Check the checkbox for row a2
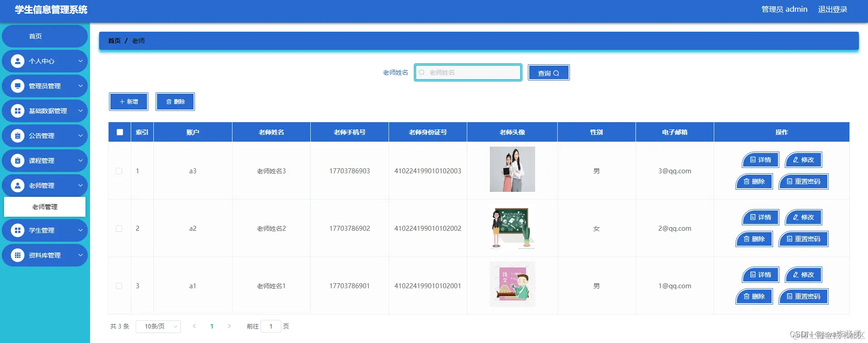This screenshot has height=343, width=868. [x=119, y=229]
